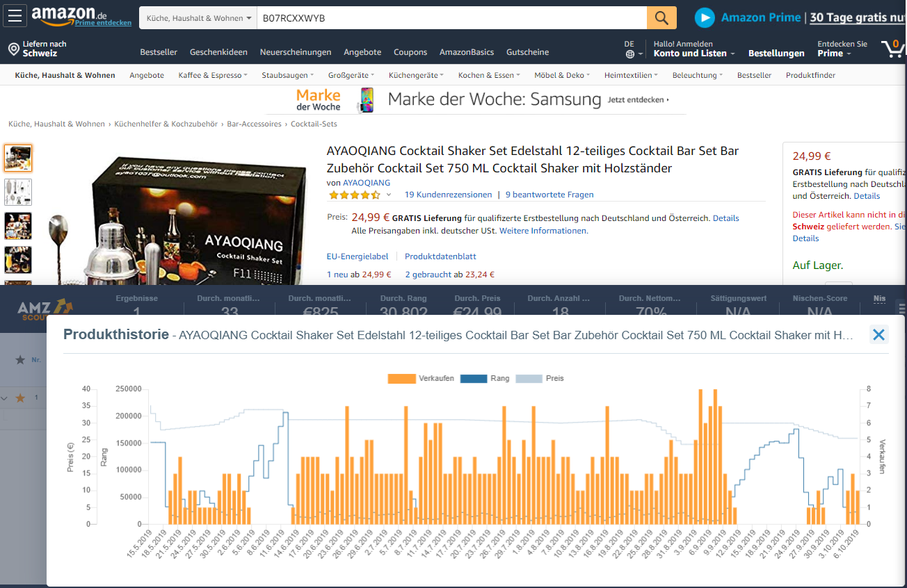Open Angebote in the top navigation
This screenshot has width=907, height=588.
pyautogui.click(x=362, y=52)
